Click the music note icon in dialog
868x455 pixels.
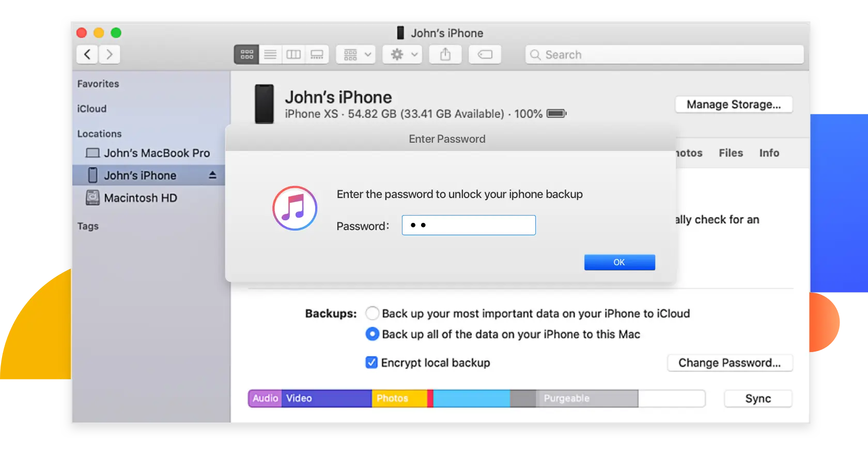(295, 208)
